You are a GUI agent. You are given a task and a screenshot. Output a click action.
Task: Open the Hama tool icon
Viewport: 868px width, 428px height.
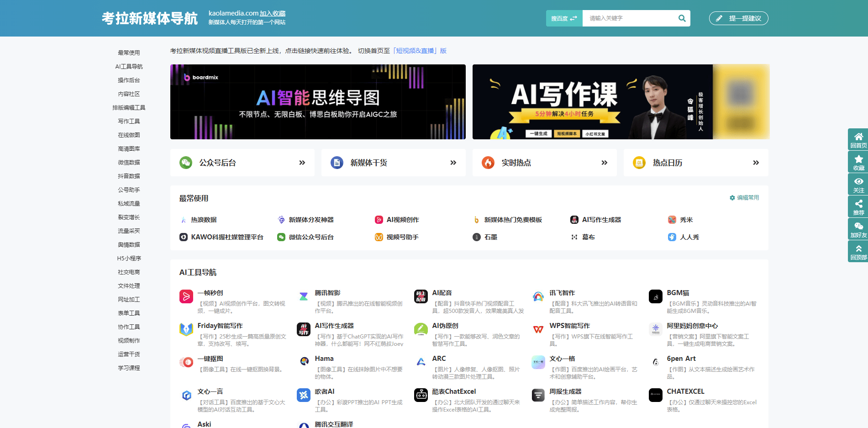[304, 362]
